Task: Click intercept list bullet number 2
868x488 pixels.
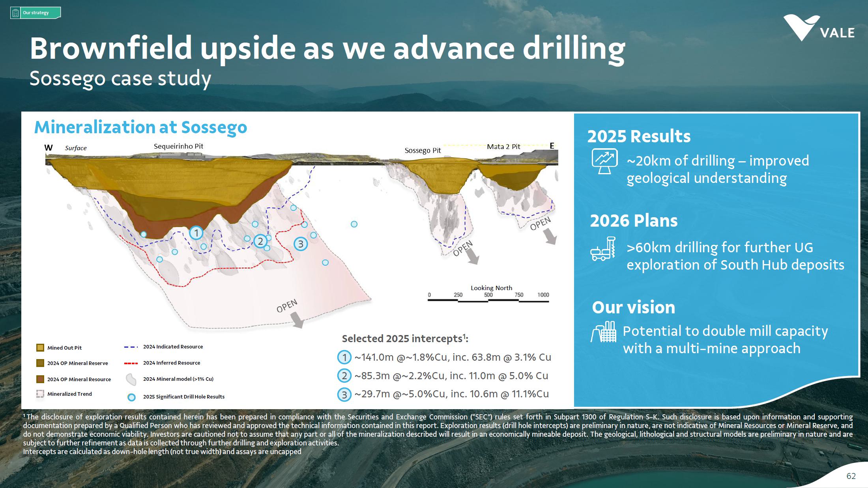Action: [x=344, y=376]
